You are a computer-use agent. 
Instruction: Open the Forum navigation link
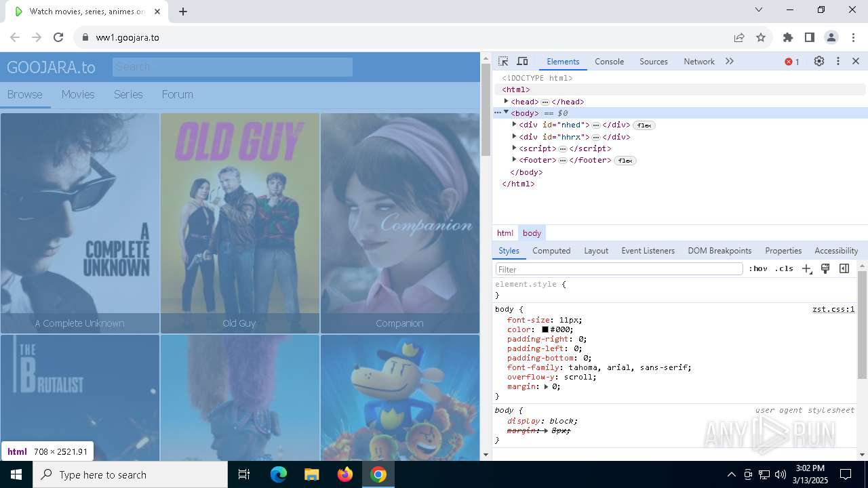pos(177,94)
